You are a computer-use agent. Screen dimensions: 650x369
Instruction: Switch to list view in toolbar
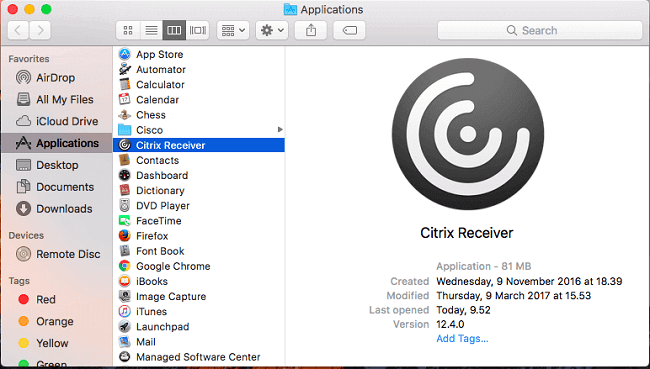click(x=151, y=30)
